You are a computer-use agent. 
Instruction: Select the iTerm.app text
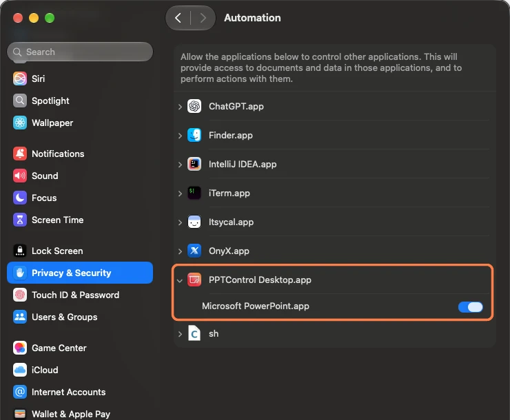(x=229, y=193)
